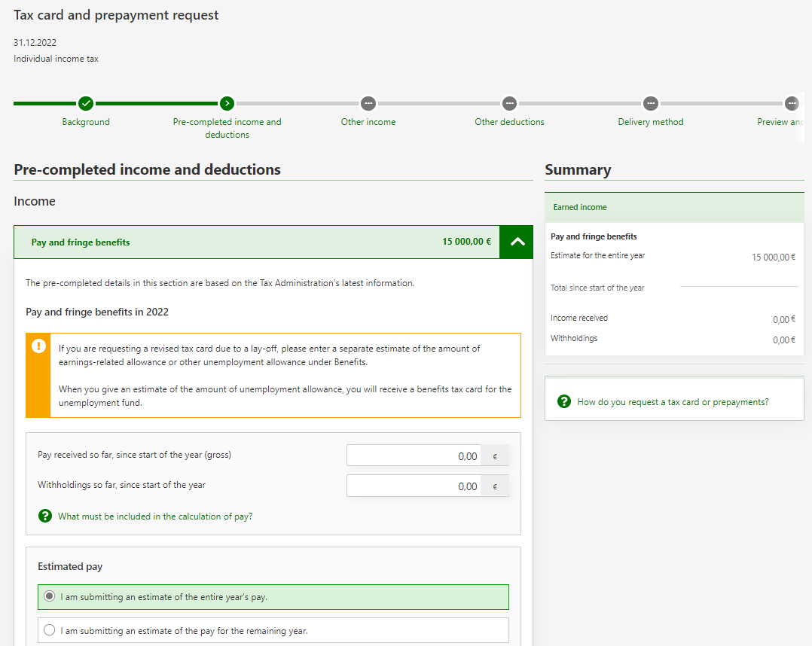Click the completed Background step checkmark icon
Screen dimensions: 812x646
point(86,103)
